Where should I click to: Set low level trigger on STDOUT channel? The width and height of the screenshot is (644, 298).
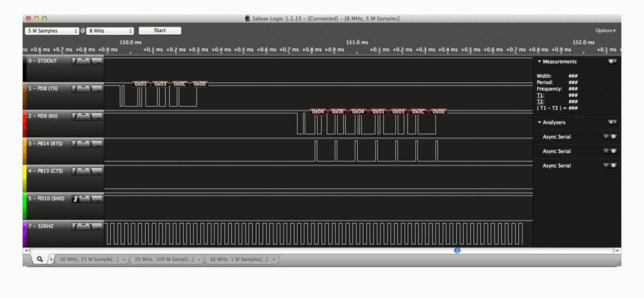[x=99, y=62]
